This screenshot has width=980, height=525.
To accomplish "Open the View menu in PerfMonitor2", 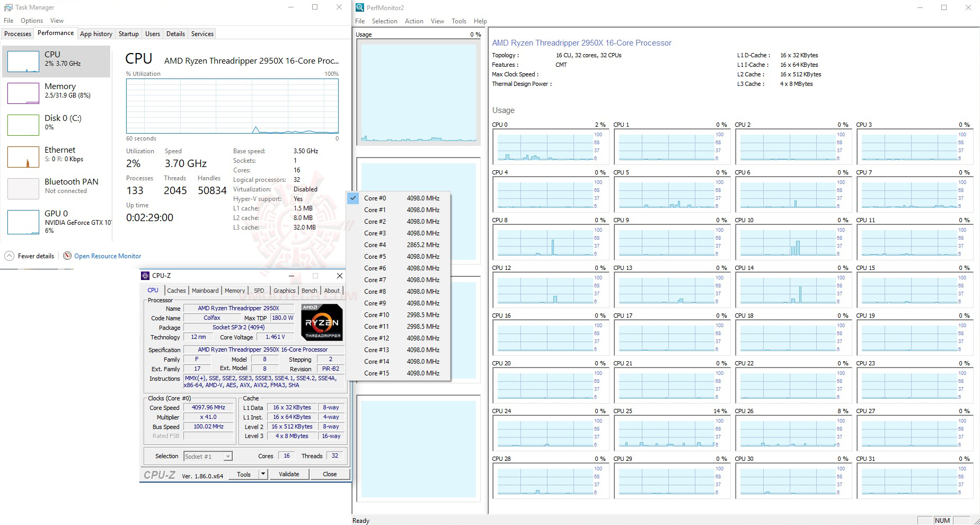I will [437, 21].
